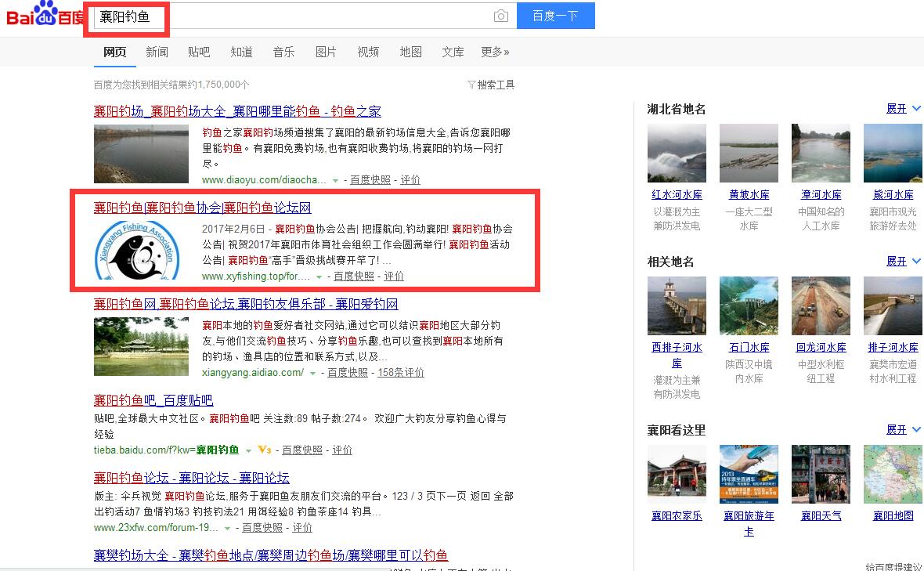Image resolution: width=924 pixels, height=571 pixels.
Task: Expand dropdown arrow beside www.23xfw.com URL
Action: click(x=227, y=529)
